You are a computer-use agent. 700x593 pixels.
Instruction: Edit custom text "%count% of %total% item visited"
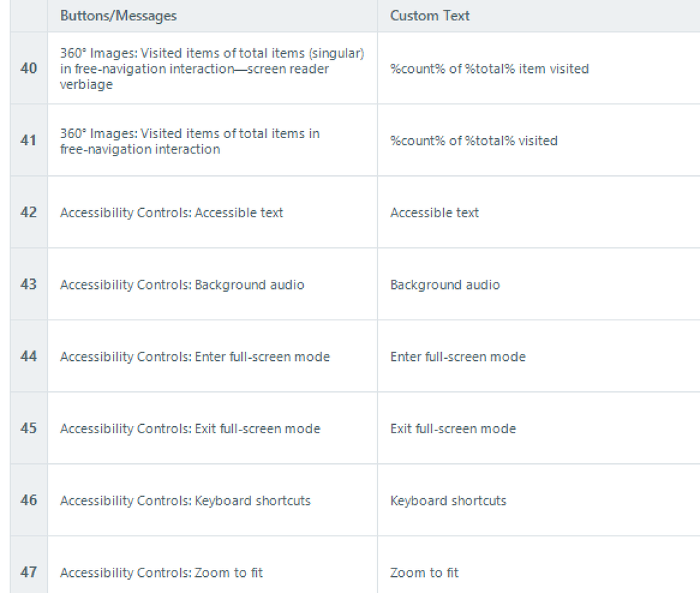(x=490, y=69)
